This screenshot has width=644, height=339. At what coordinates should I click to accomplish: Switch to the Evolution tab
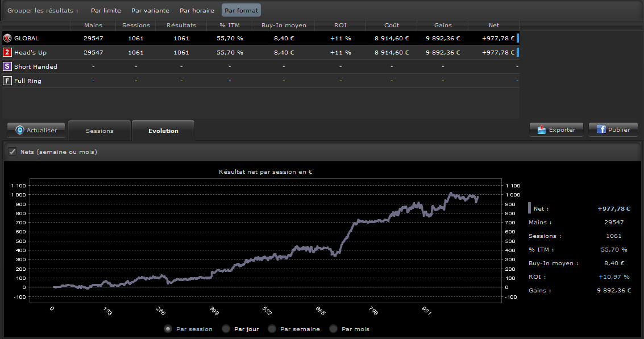(163, 131)
